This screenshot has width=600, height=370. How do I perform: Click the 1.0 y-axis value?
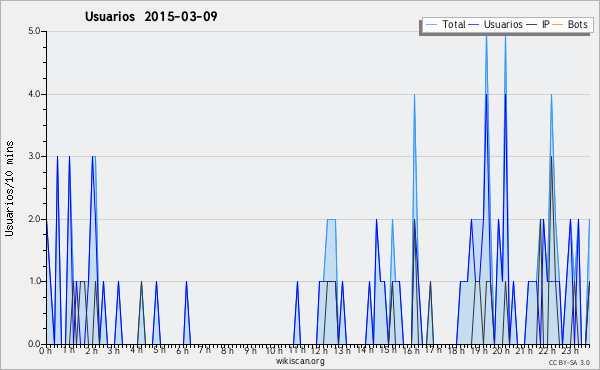click(x=34, y=281)
